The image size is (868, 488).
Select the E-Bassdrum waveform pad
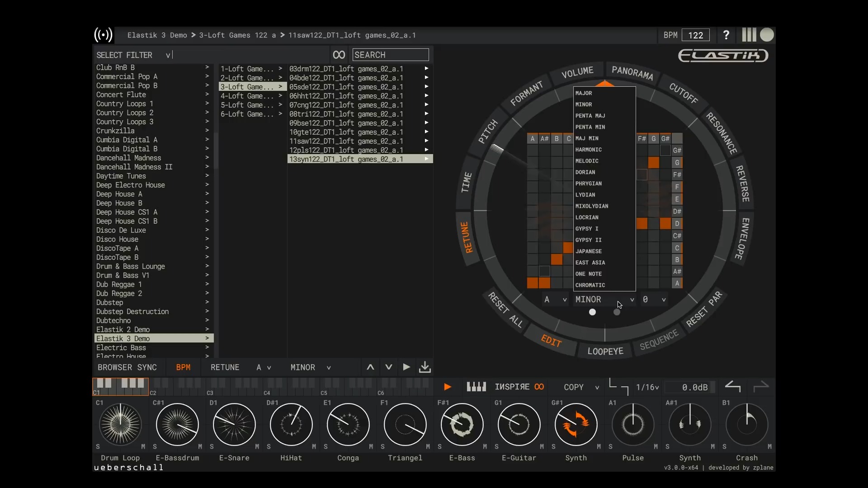click(177, 425)
